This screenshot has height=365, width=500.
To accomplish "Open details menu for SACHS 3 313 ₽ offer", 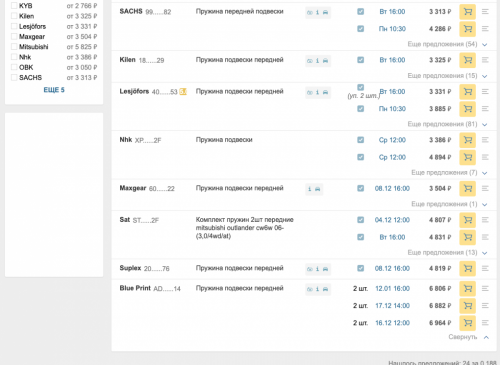I will [485, 12].
